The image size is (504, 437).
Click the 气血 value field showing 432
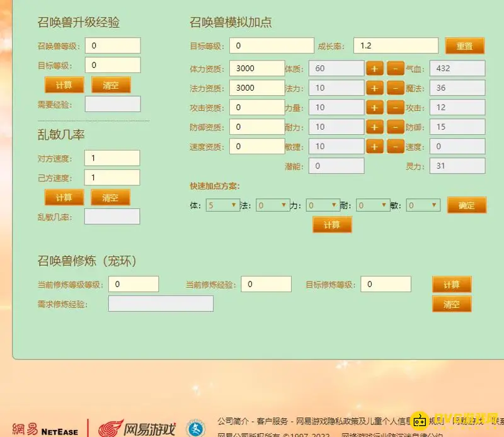[457, 69]
